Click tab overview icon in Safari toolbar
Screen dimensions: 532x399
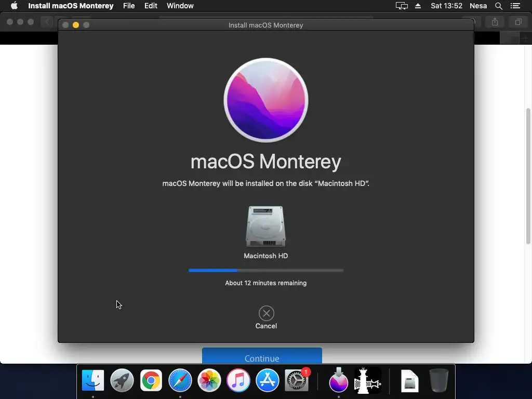518,22
